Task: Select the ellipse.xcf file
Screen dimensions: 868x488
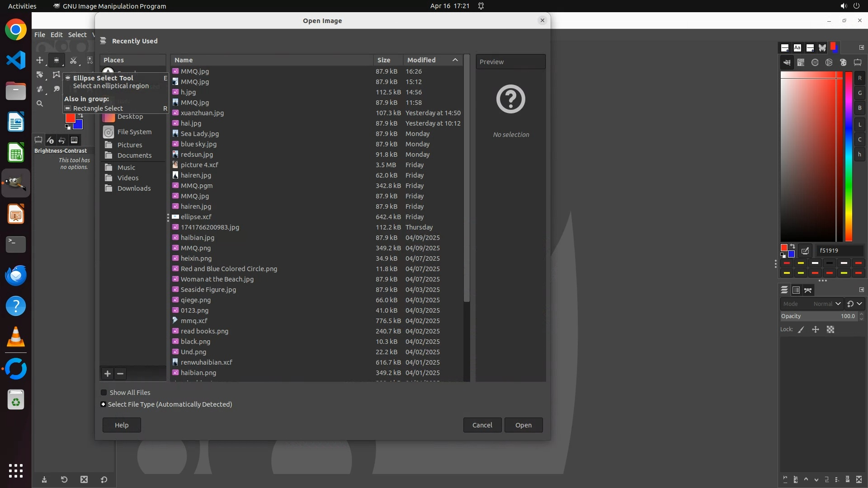Action: (x=196, y=217)
